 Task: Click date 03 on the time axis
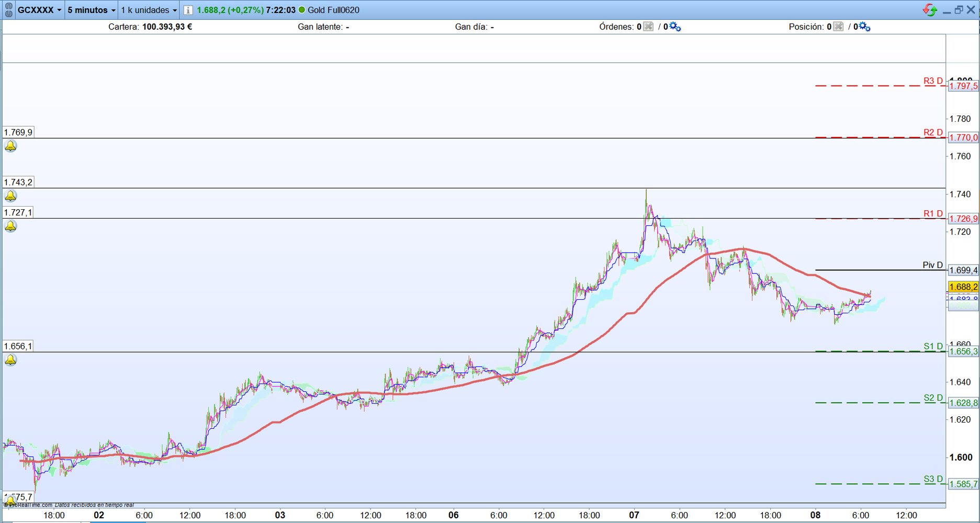pos(280,515)
